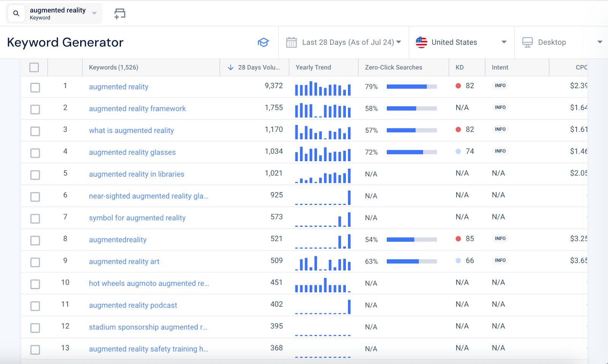Click the United States flag icon
Viewport: 608px width, 364px height.
[421, 43]
